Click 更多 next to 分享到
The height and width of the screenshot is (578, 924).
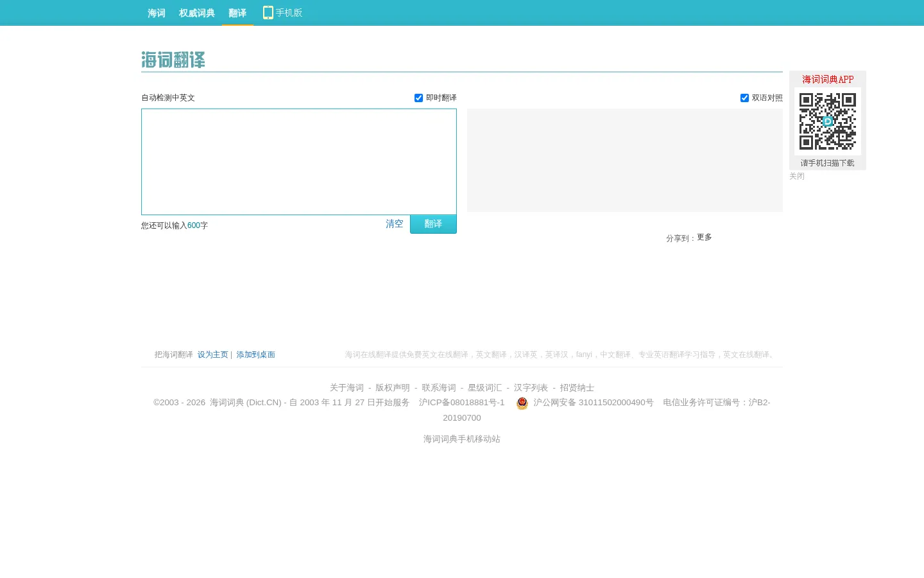[x=705, y=237]
